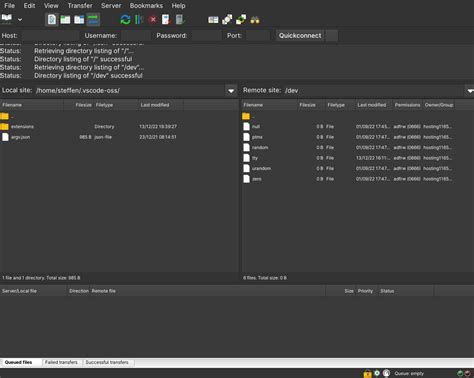
Task: Sort remote files by Filename column
Action: 269,105
